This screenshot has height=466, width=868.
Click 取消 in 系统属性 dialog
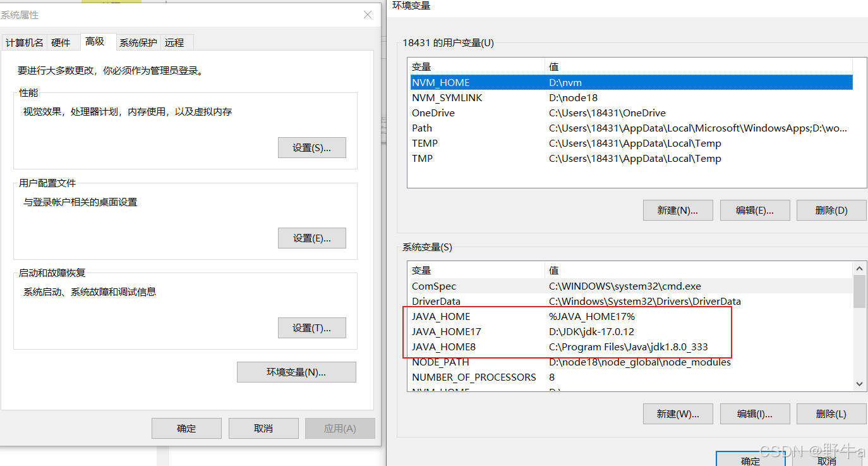[263, 428]
